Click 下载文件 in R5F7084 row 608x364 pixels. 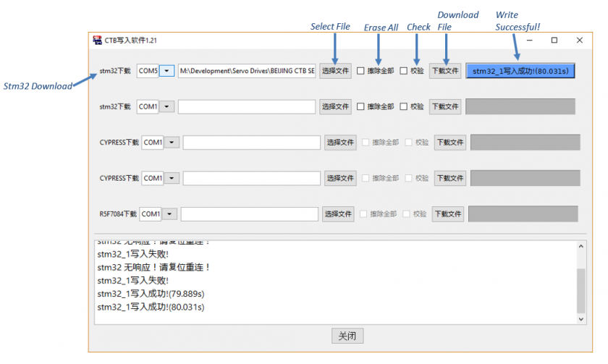[448, 214]
